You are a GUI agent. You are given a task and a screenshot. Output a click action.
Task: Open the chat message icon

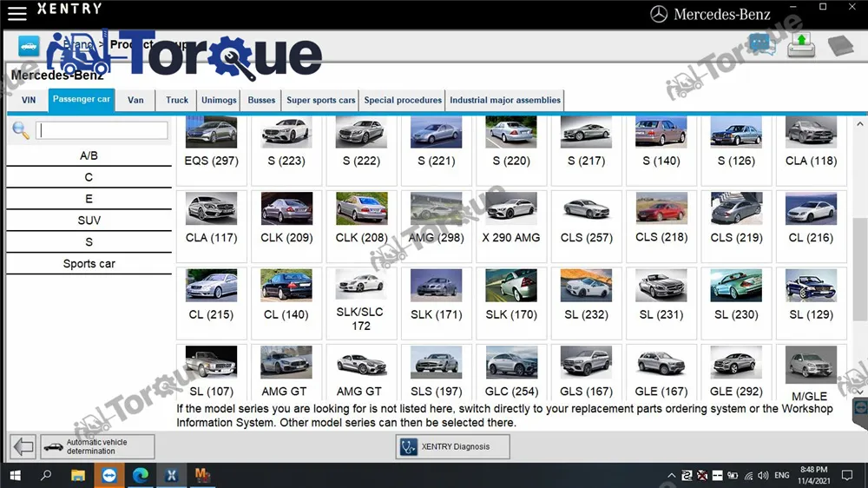coord(762,44)
